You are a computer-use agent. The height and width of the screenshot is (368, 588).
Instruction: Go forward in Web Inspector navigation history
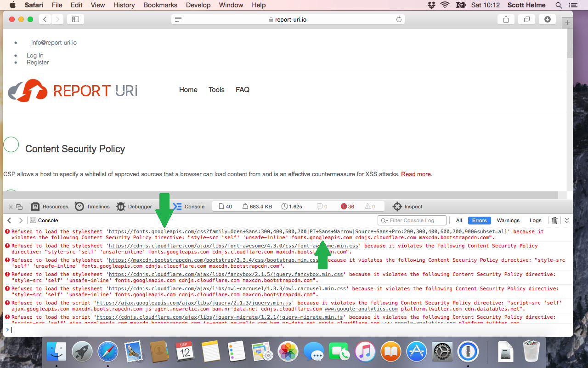20,220
